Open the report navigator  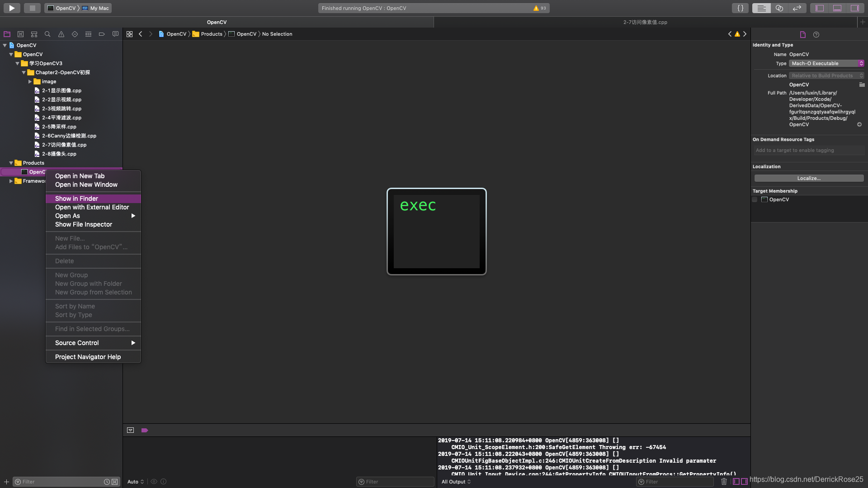pyautogui.click(x=115, y=34)
